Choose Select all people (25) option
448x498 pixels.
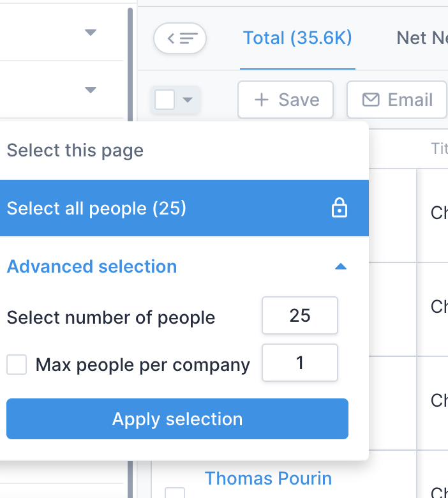point(97,208)
